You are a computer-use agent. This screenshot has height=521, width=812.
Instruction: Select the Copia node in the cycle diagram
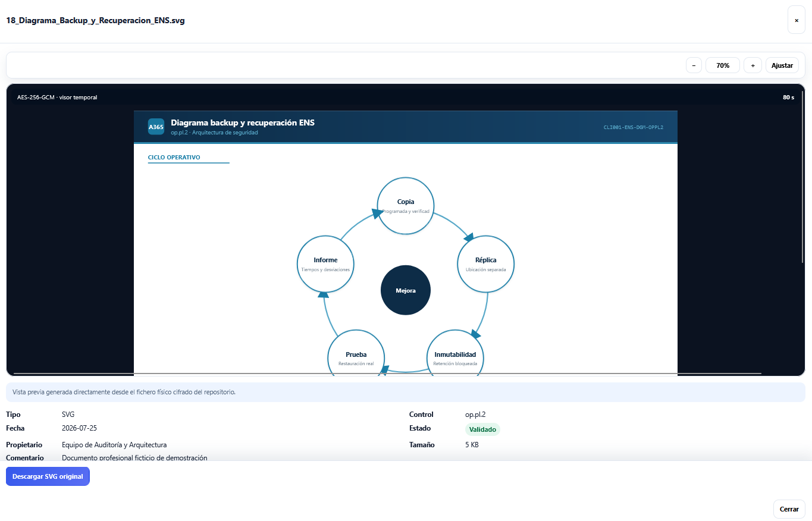[406, 205]
